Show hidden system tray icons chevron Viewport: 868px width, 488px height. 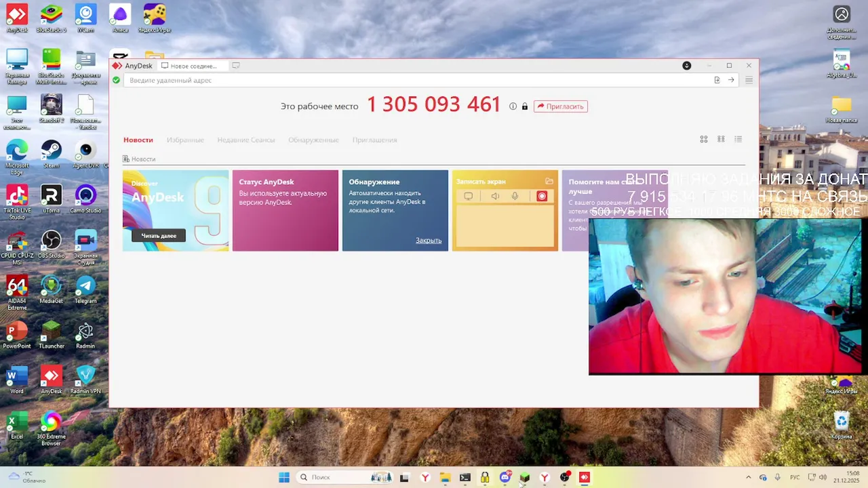(749, 477)
